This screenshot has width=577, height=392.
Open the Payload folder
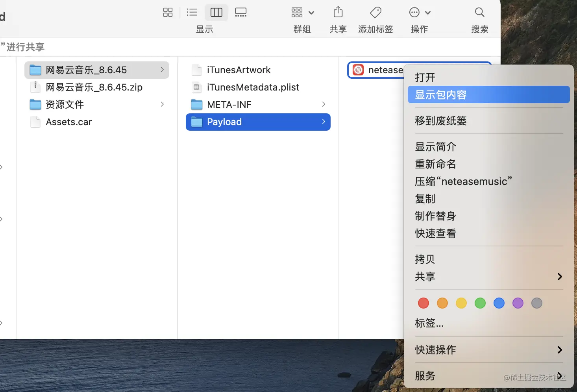pyautogui.click(x=224, y=122)
